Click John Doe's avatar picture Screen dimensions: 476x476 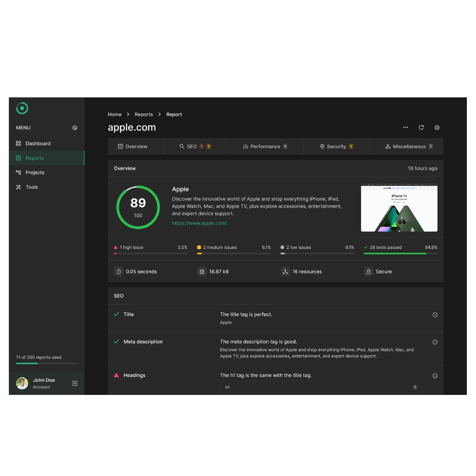(22, 383)
